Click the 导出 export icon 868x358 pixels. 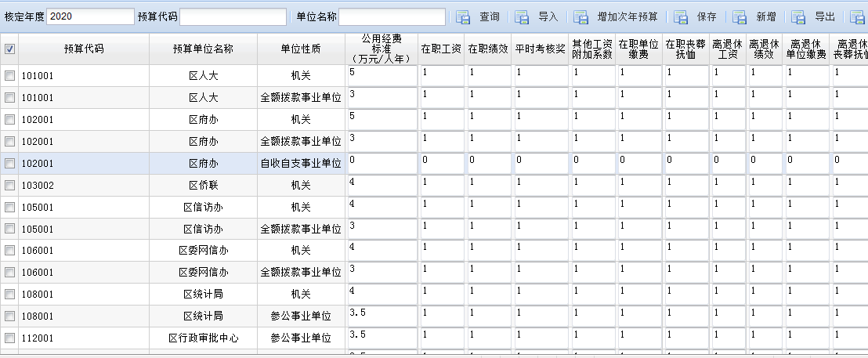point(798,17)
